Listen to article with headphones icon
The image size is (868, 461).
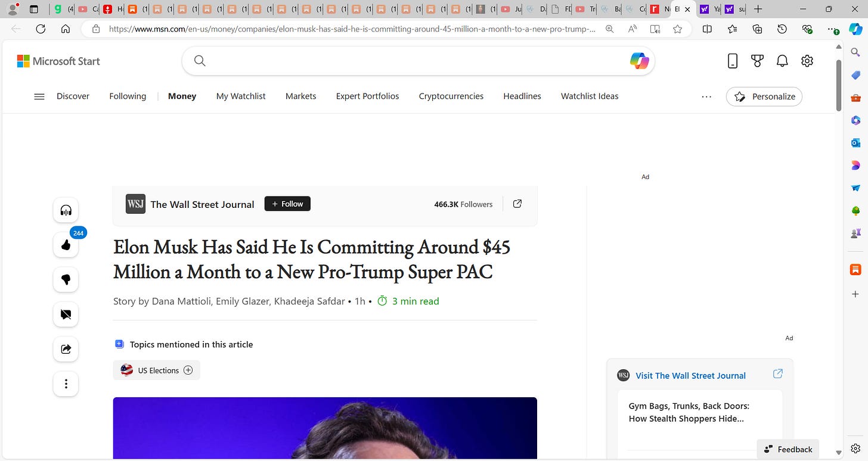click(x=66, y=210)
